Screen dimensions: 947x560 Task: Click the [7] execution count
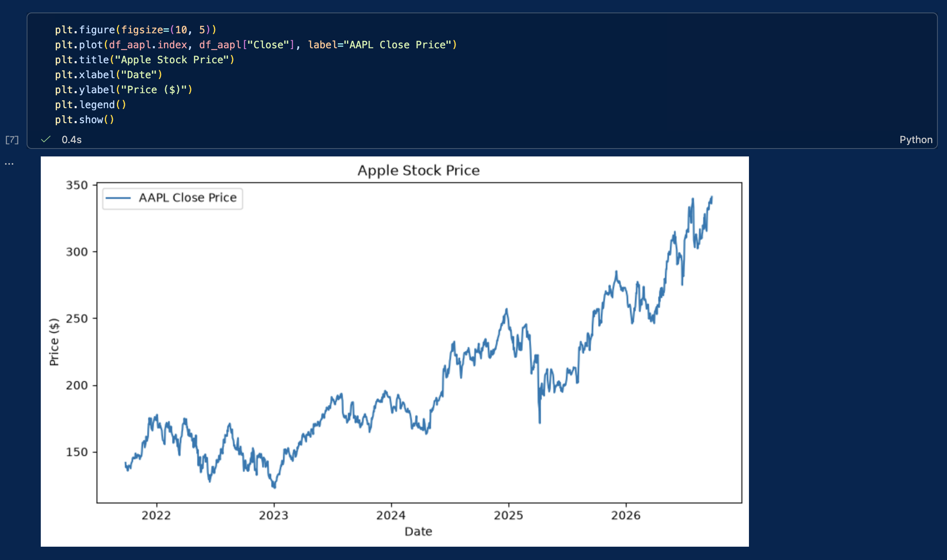pyautogui.click(x=12, y=140)
